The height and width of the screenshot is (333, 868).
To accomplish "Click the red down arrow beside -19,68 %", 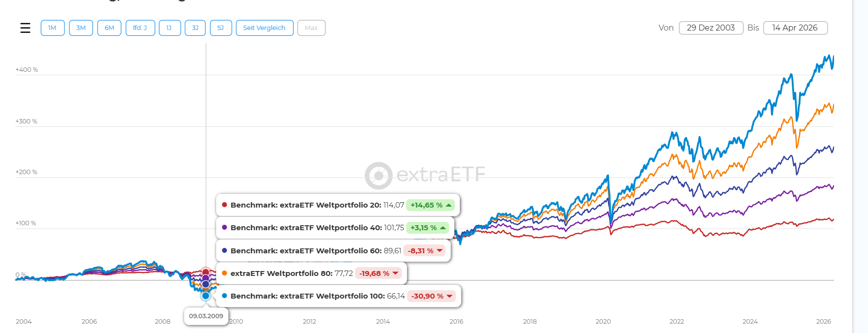I will click(395, 273).
